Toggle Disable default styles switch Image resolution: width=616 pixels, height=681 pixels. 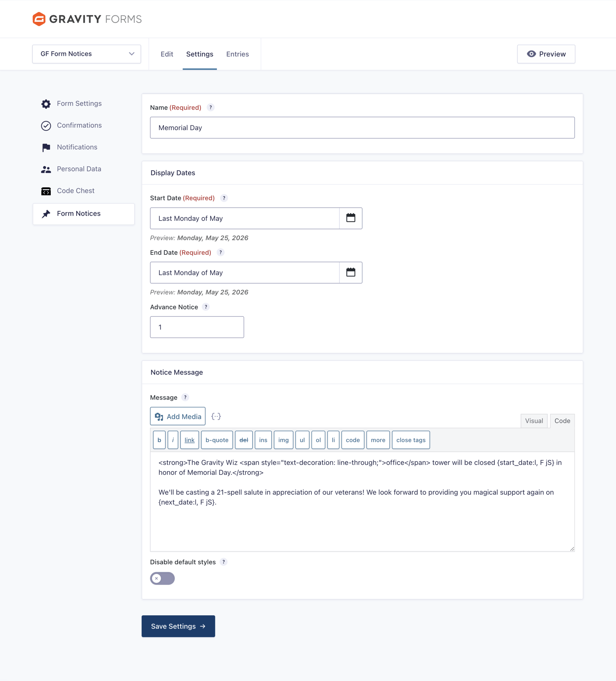point(162,578)
